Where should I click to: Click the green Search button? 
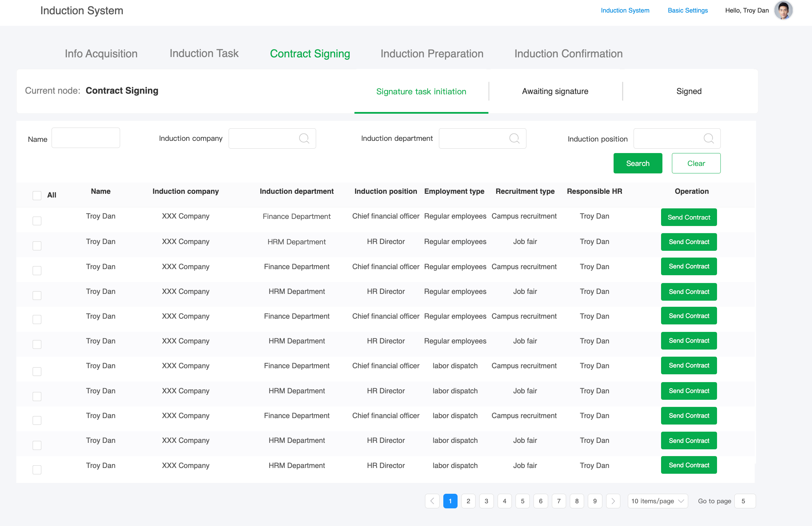(x=637, y=163)
